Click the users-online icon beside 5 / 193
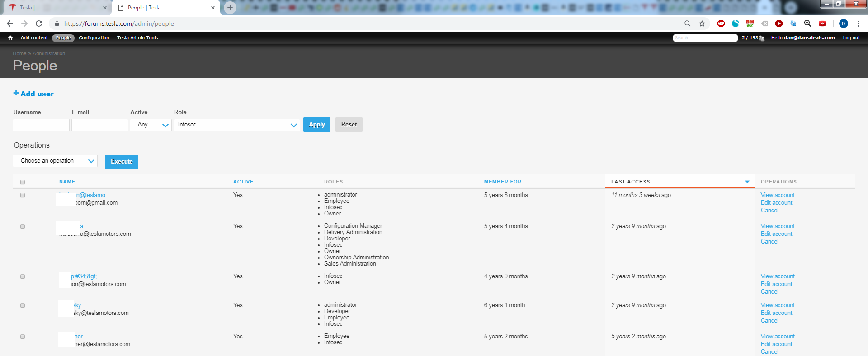 762,38
